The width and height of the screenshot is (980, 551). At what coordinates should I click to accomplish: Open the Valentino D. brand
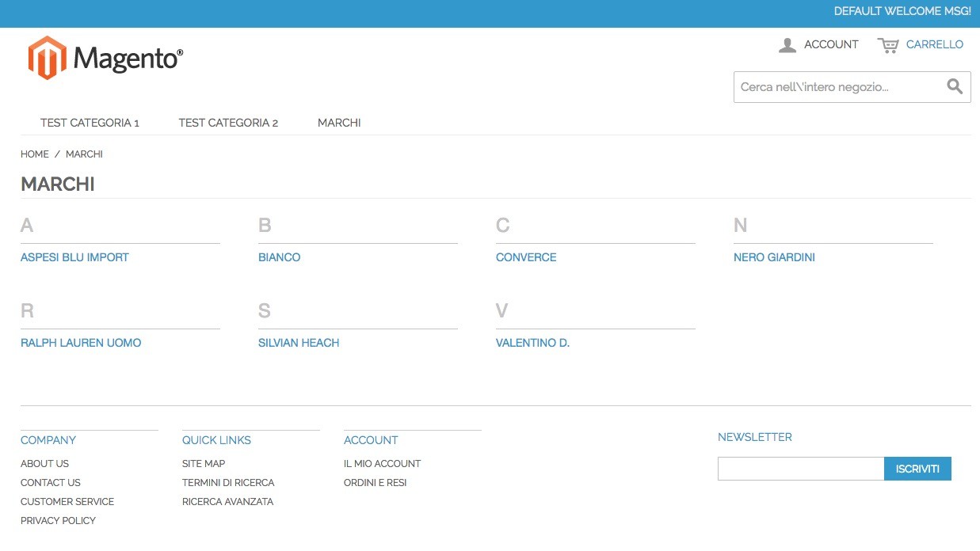[x=532, y=343]
